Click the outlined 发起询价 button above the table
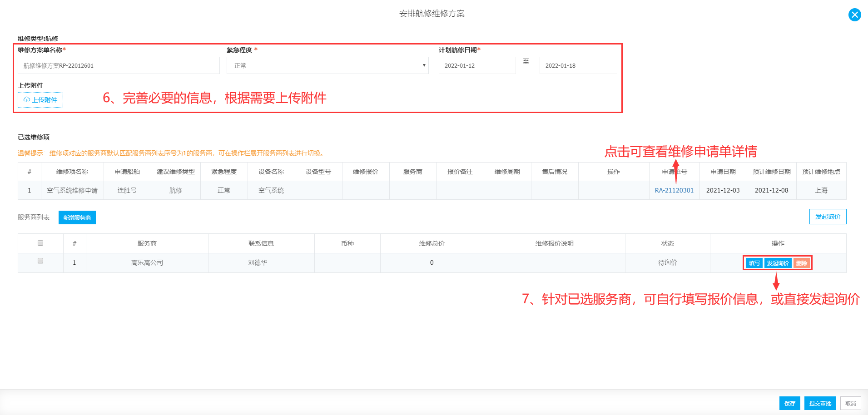This screenshot has height=415, width=868. [828, 217]
